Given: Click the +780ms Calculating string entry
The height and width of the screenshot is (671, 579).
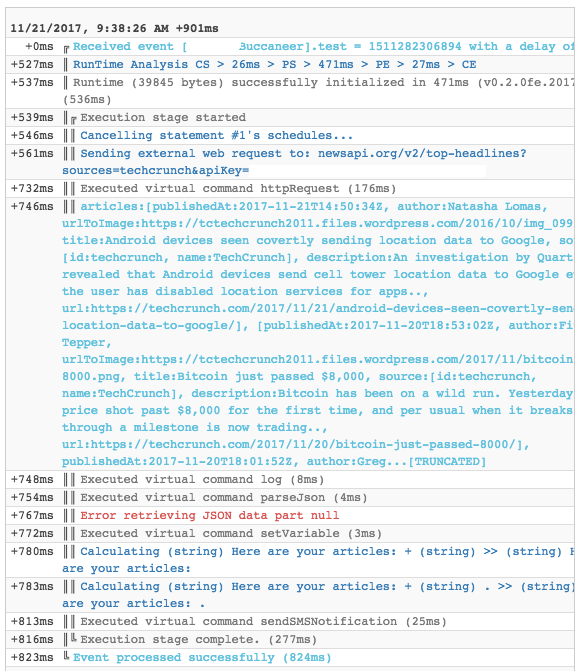Looking at the screenshot, I should coord(318,560).
